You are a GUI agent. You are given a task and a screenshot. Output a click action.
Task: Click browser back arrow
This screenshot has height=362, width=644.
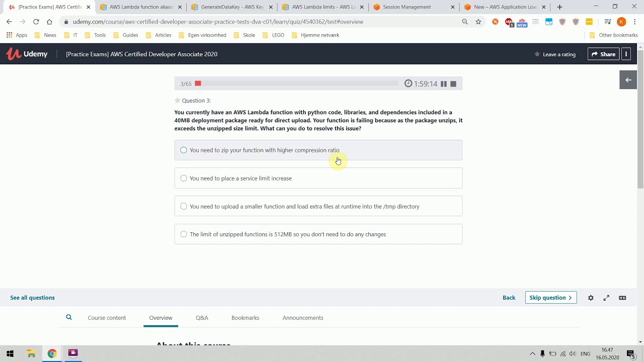coord(9,22)
